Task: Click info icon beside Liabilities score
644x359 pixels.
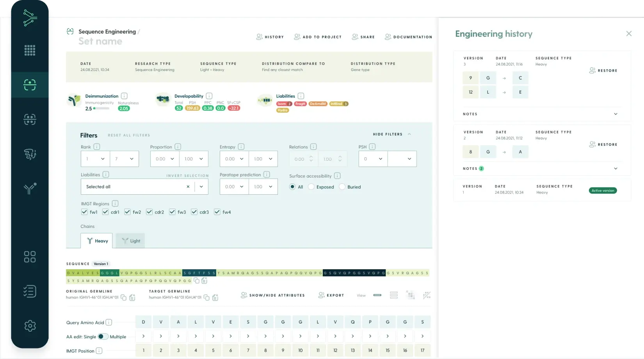Action: (x=301, y=96)
